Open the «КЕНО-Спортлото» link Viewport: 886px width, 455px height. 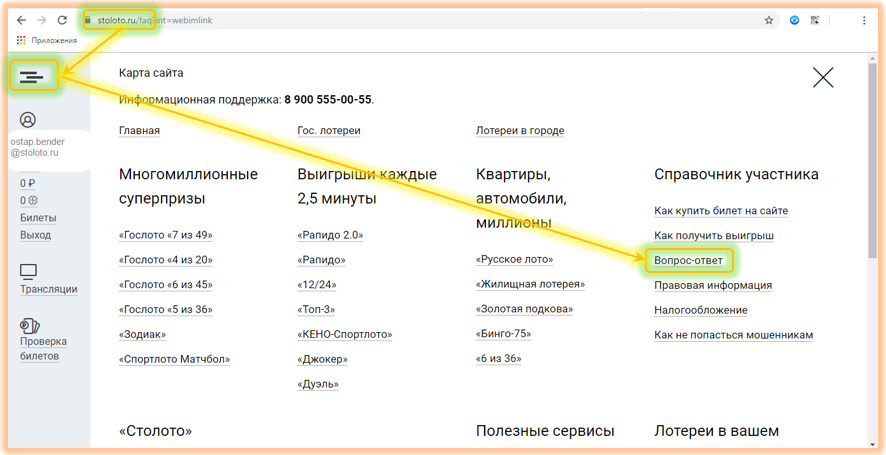(x=345, y=335)
